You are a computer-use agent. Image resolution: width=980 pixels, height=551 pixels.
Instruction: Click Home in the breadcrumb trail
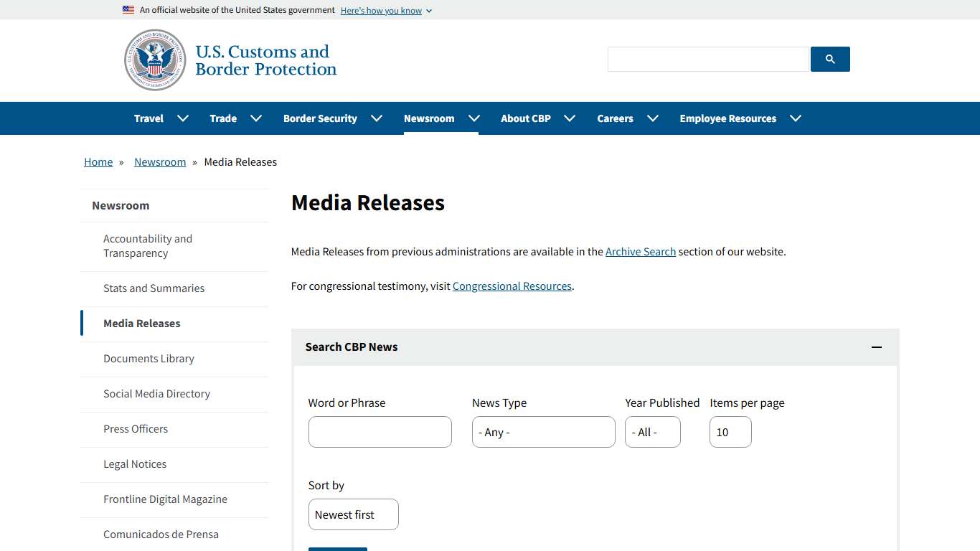(x=98, y=161)
